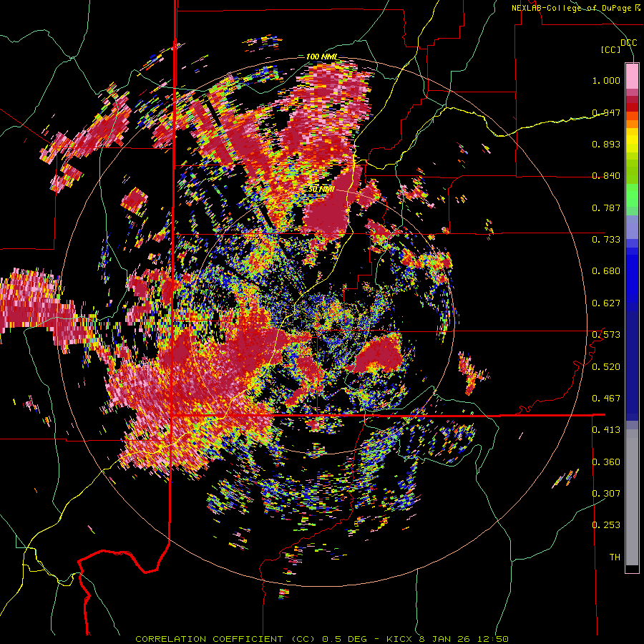Select the 0.253 scale value
644x644 pixels.
[x=606, y=525]
